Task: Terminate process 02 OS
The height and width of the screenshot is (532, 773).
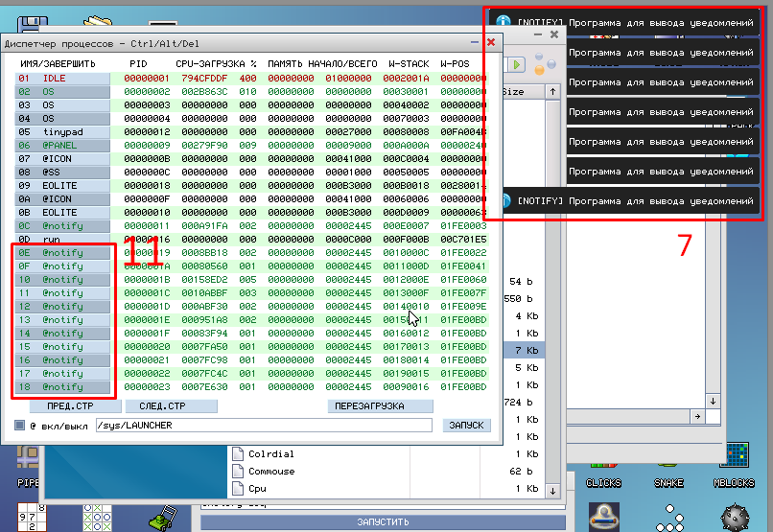Action: 62,92
